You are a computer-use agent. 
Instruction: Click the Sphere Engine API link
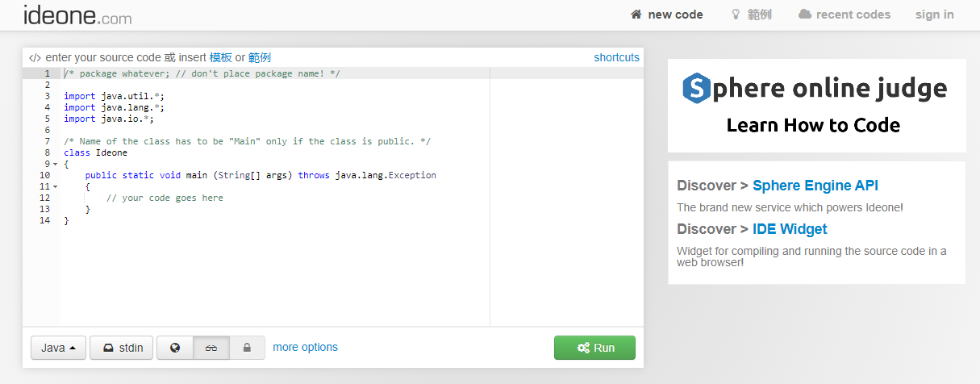pos(815,186)
